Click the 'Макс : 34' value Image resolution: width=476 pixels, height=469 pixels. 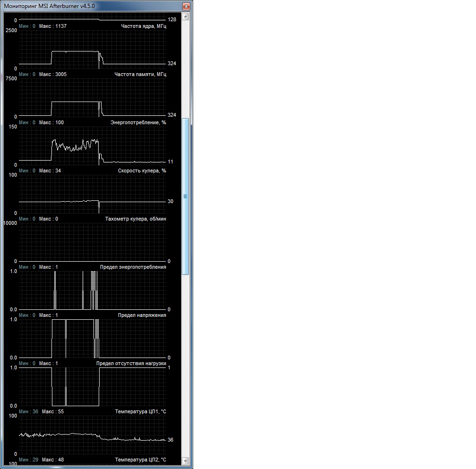pos(50,171)
